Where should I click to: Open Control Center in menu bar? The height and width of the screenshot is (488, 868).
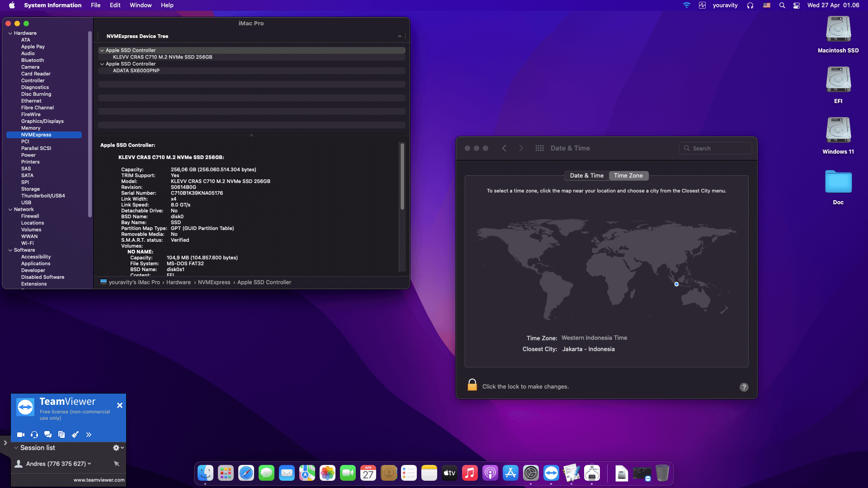click(797, 5)
